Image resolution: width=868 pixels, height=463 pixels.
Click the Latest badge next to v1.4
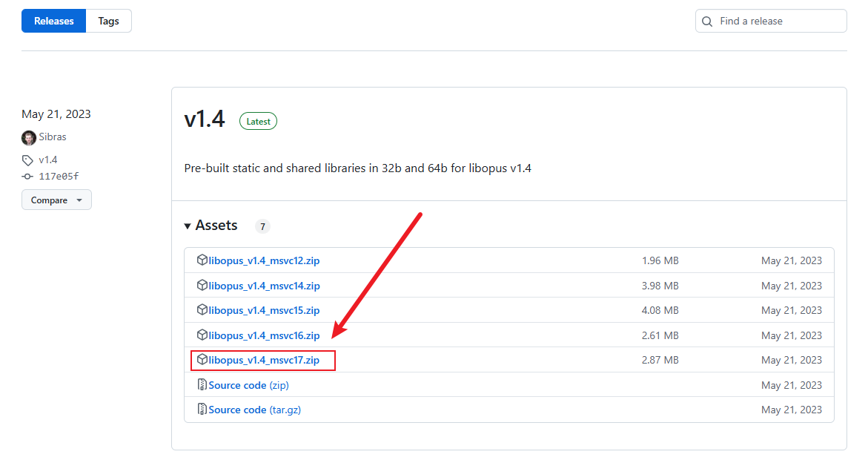(x=258, y=121)
